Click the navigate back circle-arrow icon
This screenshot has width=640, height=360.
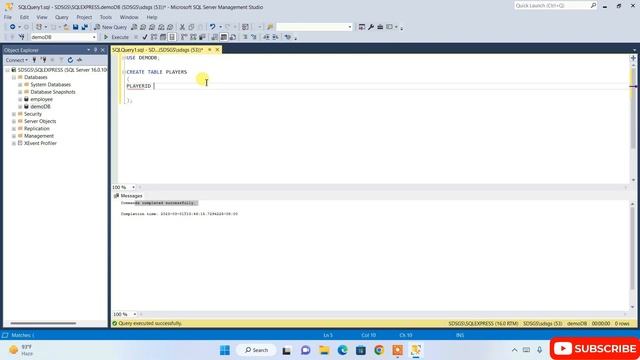pos(13,27)
